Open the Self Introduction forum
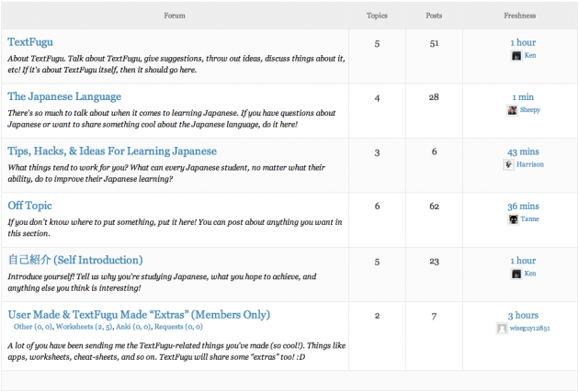This screenshot has width=579, height=392. point(75,260)
